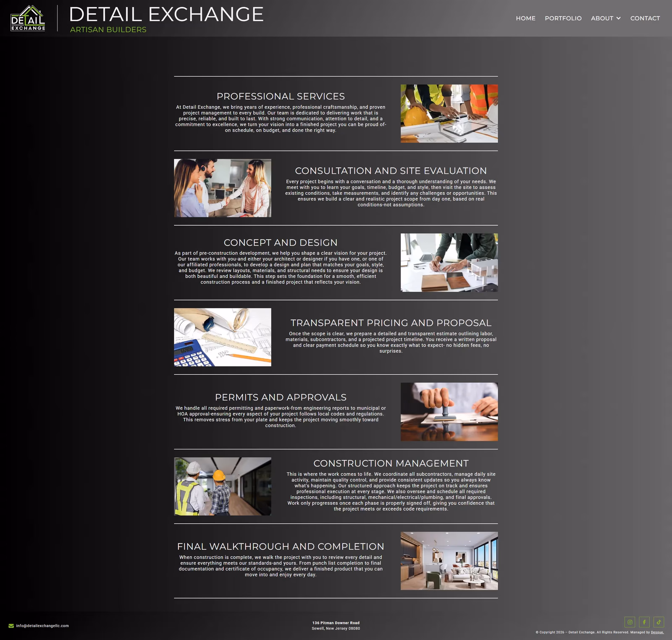This screenshot has height=640, width=672.
Task: Open the Instagram social icon
Action: [630, 622]
